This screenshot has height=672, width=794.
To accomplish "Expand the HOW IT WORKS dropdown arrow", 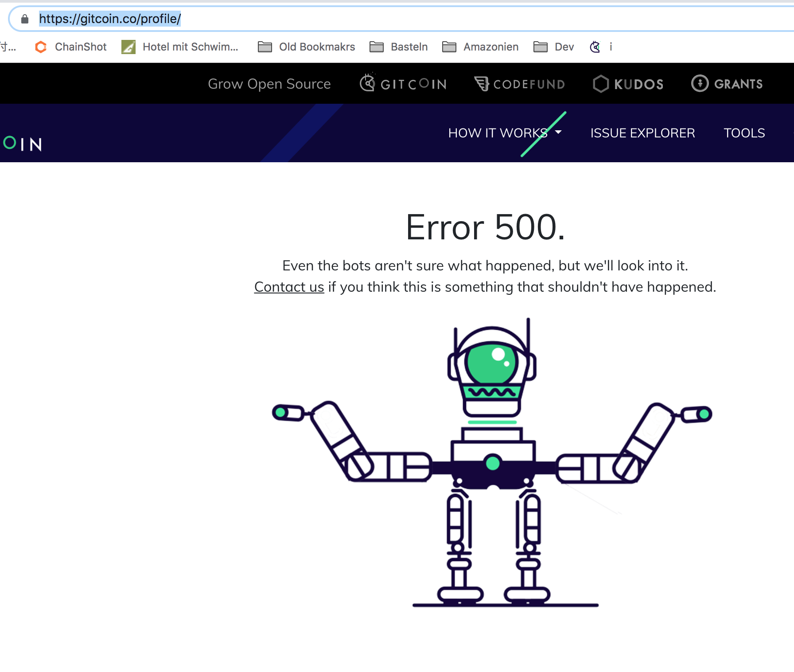I will click(x=558, y=133).
